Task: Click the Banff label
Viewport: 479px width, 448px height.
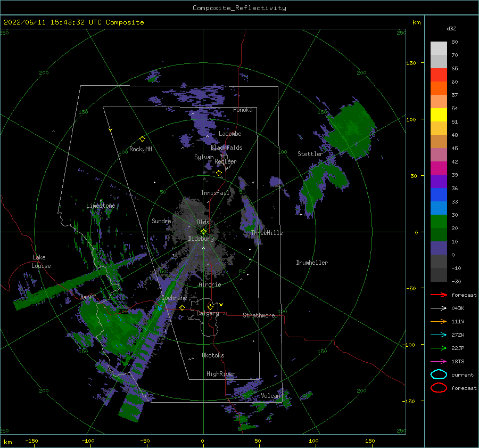Action: point(88,297)
